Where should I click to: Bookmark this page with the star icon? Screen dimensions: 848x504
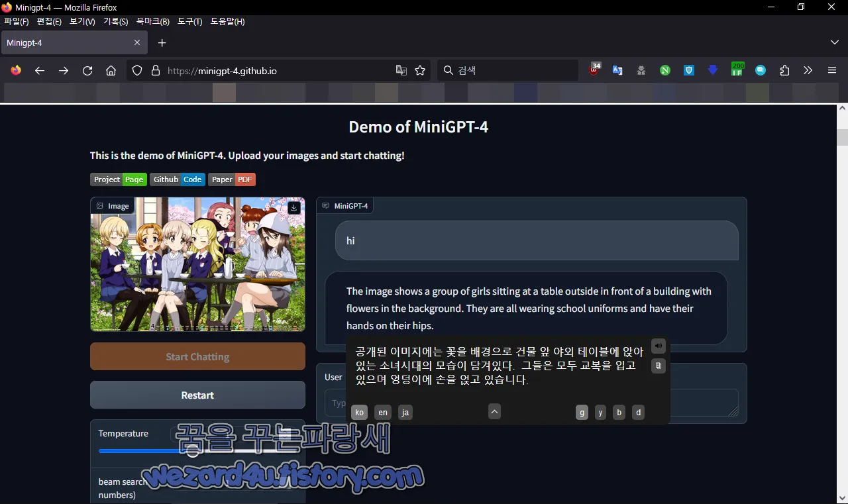[x=420, y=70]
